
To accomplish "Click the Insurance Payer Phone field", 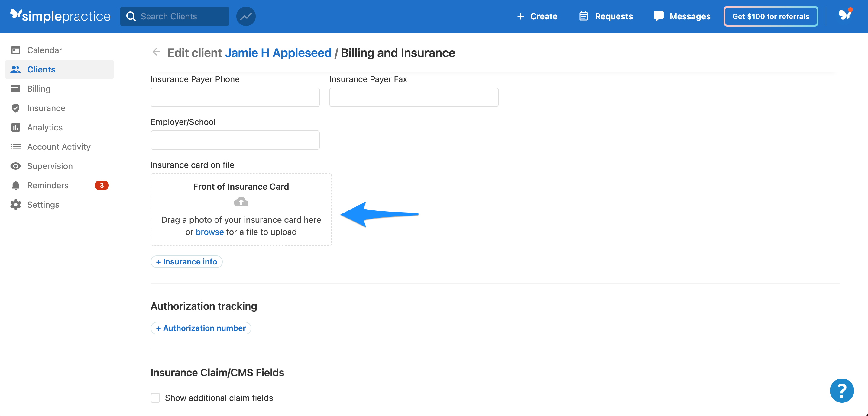I will pyautogui.click(x=235, y=97).
